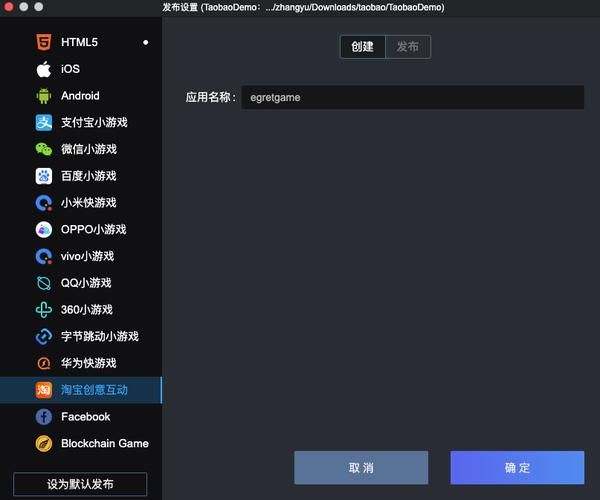
Task: Click the green Android robot icon
Action: 44,96
